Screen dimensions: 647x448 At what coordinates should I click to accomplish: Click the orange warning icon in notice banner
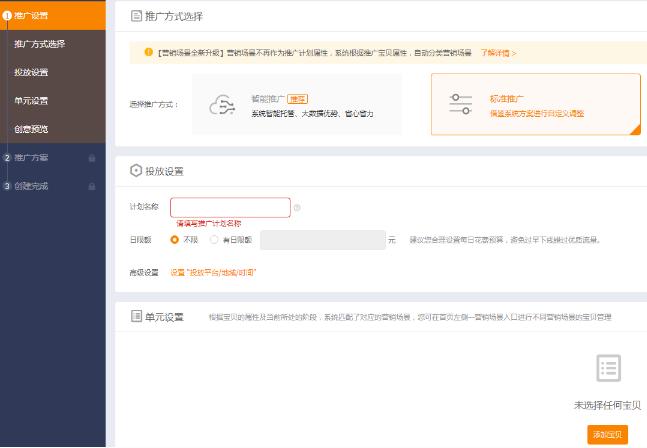[149, 52]
